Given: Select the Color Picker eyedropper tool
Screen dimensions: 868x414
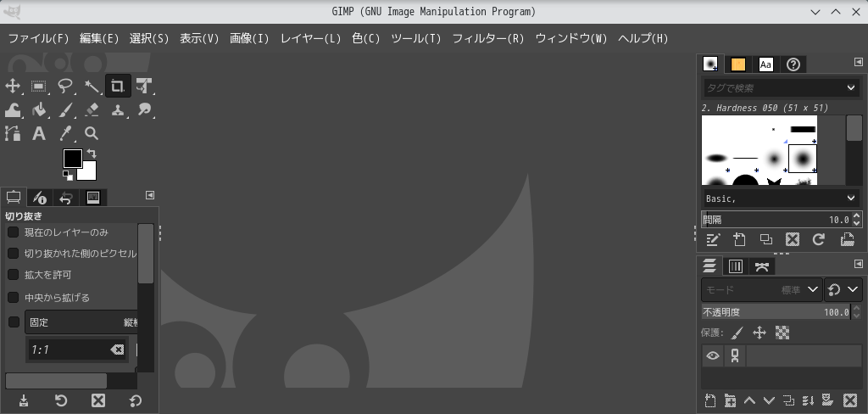Looking at the screenshot, I should click(x=65, y=133).
